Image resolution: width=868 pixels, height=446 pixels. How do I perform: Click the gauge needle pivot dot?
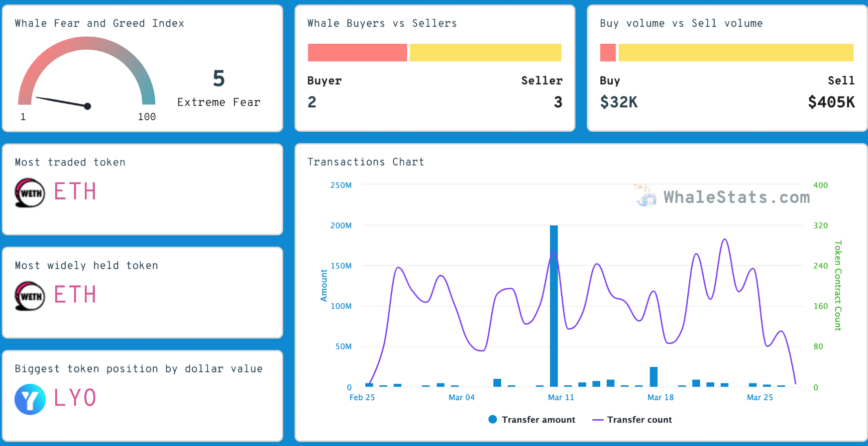88,106
